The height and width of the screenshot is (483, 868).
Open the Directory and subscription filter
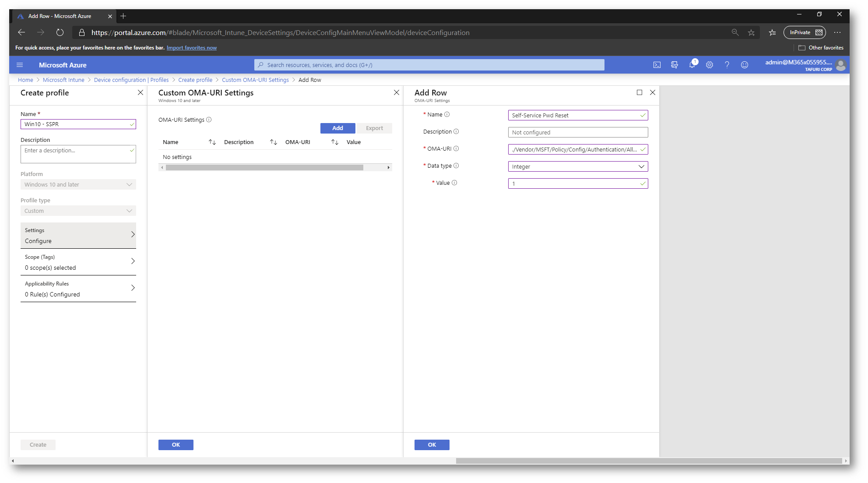click(x=675, y=65)
